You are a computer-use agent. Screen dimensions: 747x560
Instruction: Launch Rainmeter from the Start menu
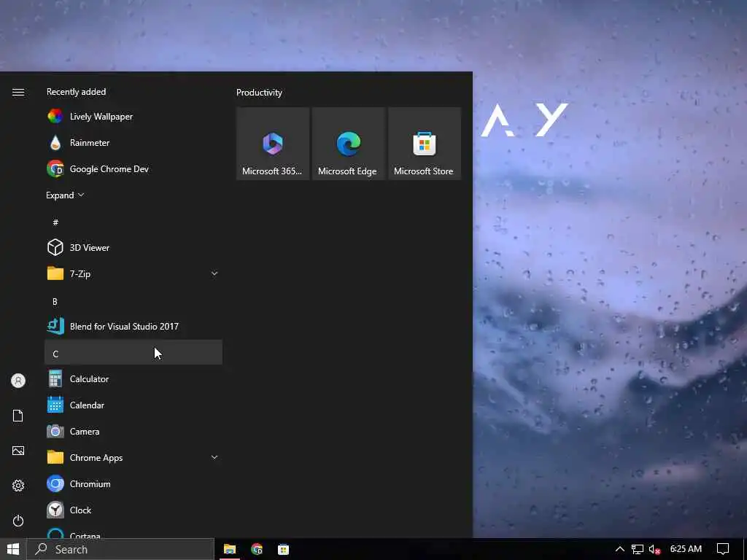pyautogui.click(x=133, y=143)
